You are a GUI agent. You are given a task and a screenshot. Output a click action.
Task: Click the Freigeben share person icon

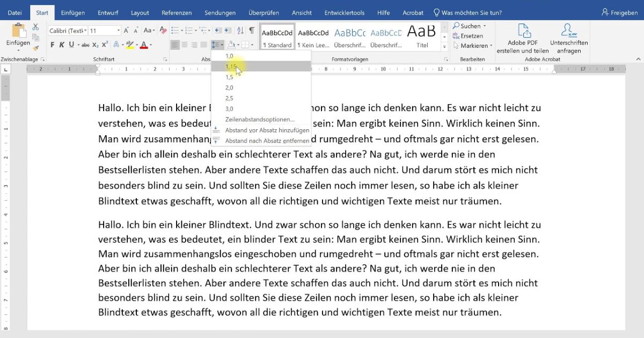coord(605,12)
